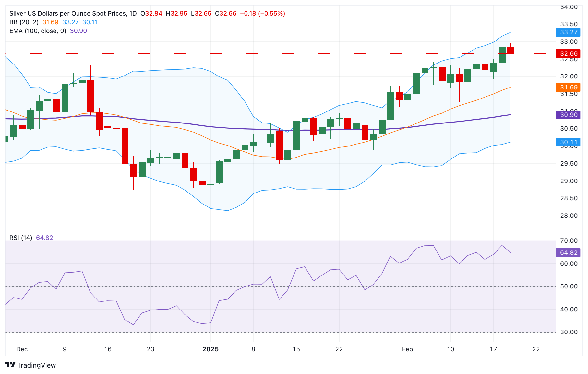The image size is (588, 374).
Task: Click the 28.00 label on price scale
Action: click(569, 216)
